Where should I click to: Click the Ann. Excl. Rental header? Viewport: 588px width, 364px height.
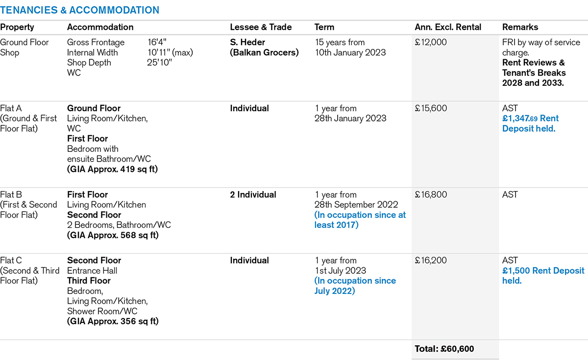448,27
